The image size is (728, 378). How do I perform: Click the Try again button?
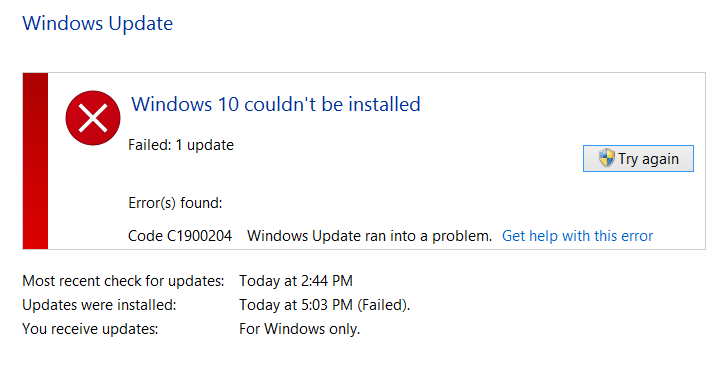(638, 158)
